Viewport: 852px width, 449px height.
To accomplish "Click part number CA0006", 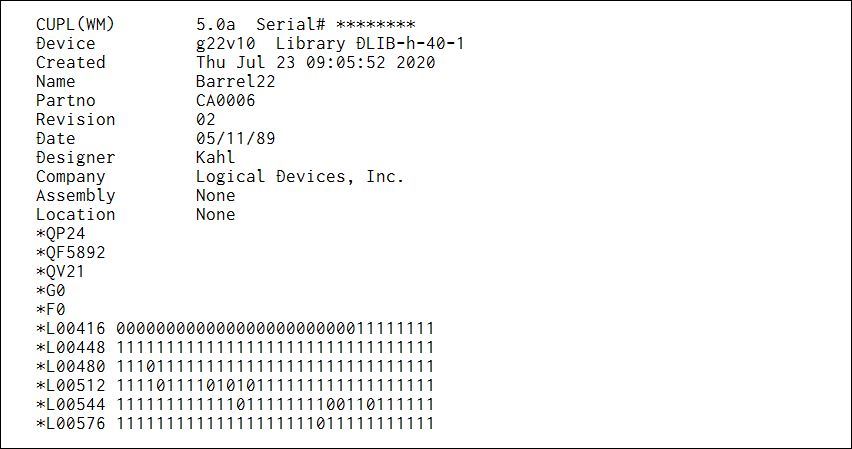I will 225,100.
